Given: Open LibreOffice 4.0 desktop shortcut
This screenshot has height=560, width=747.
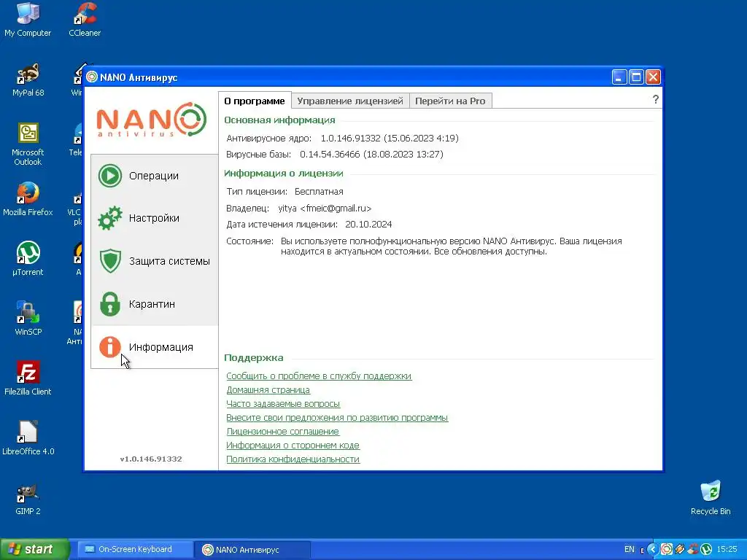Looking at the screenshot, I should pos(28,438).
